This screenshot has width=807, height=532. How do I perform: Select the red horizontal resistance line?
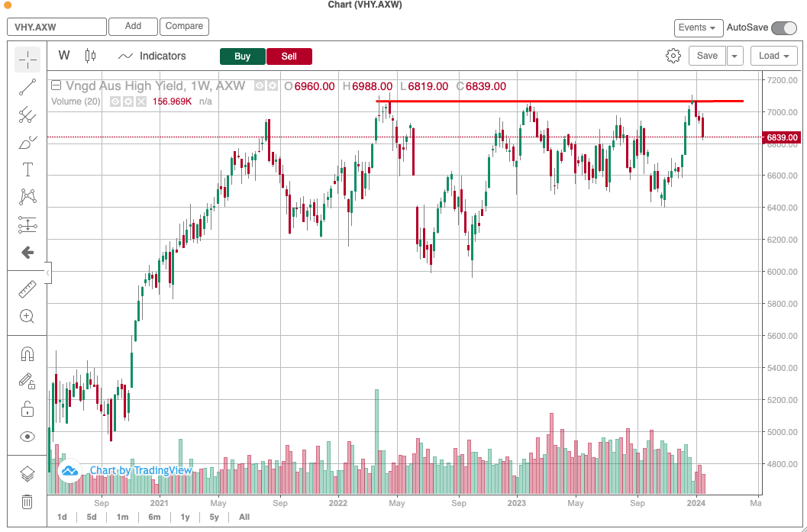tap(560, 102)
